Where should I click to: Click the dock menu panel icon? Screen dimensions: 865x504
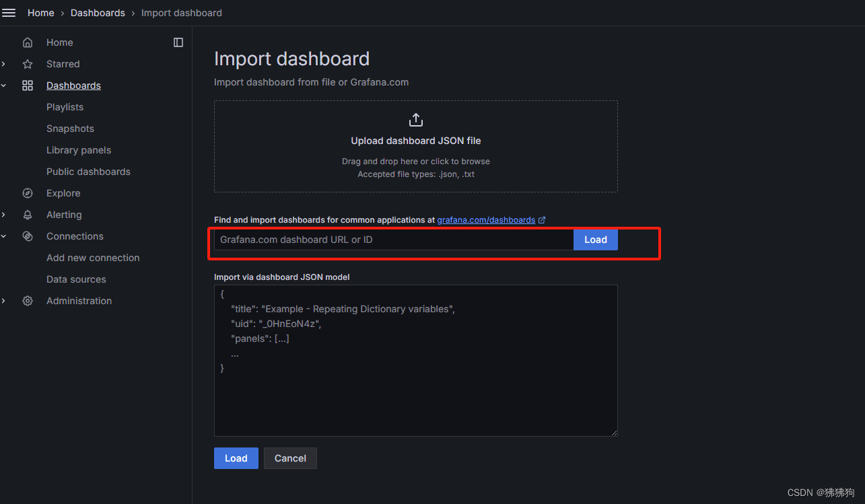tap(178, 42)
